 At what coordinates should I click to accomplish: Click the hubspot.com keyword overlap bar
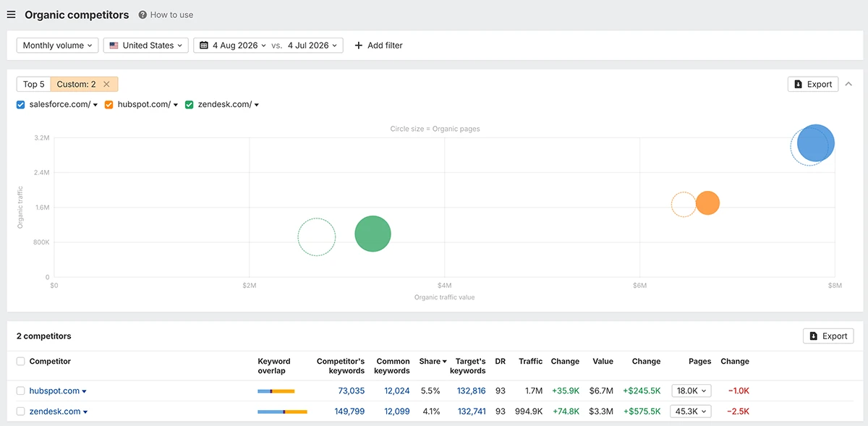click(276, 391)
